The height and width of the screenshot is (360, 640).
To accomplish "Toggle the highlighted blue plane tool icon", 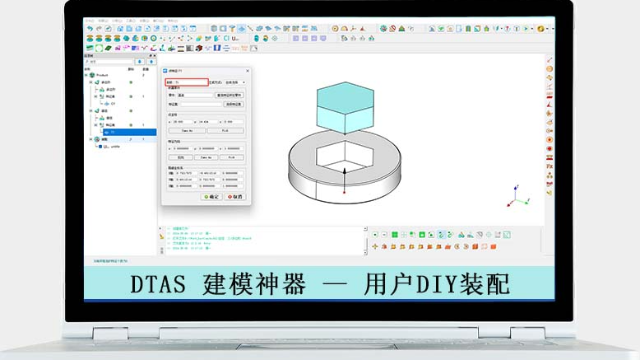I will pos(242,29).
